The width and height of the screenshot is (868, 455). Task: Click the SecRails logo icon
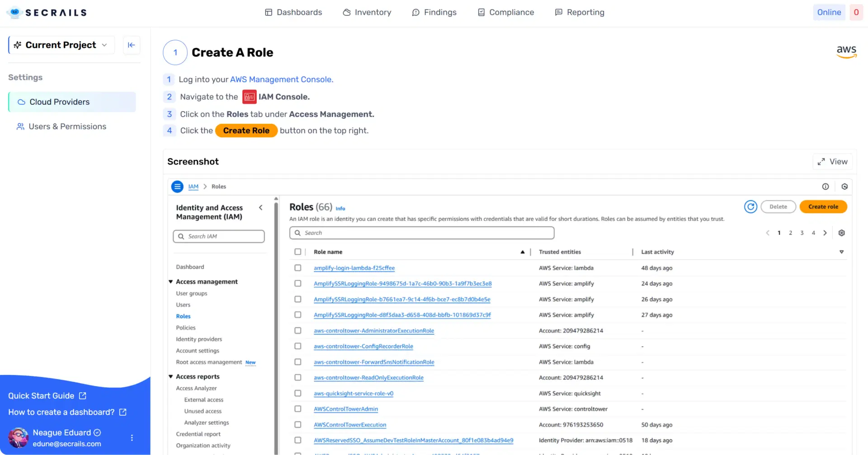pos(14,12)
